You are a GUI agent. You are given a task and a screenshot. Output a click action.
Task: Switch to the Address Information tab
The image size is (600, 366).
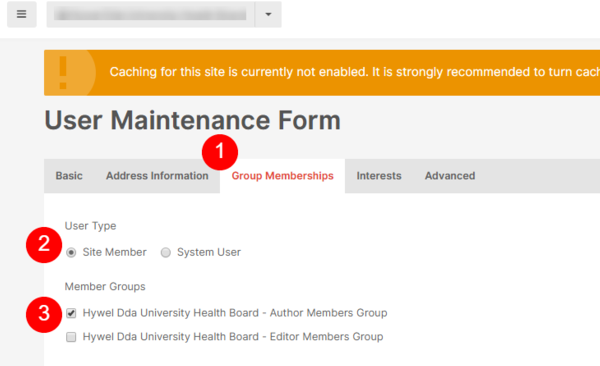tap(157, 176)
